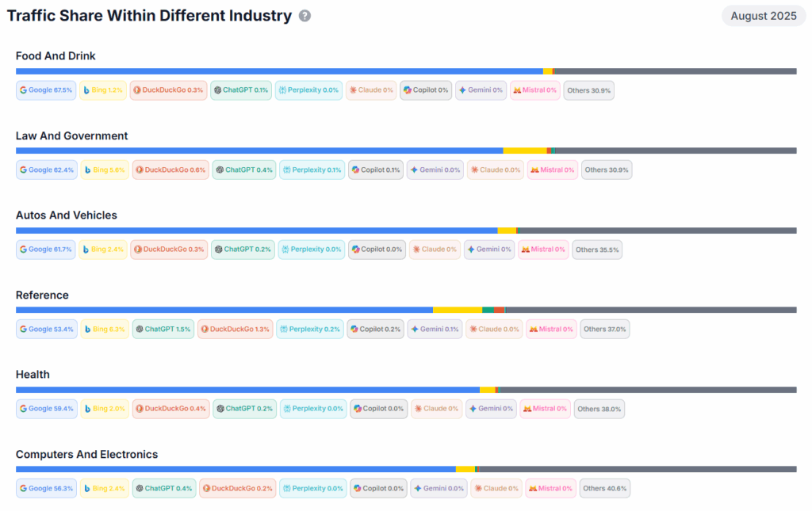812x511 pixels.
Task: Click yellow Bing segment of Law And Government bar
Action: pyautogui.click(x=524, y=151)
